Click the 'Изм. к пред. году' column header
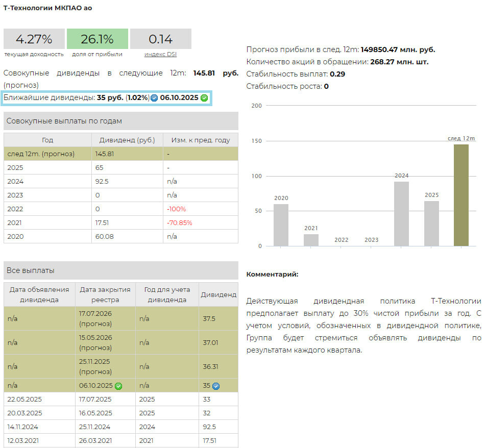Image resolution: width=486 pixels, height=448 pixels. tap(200, 140)
